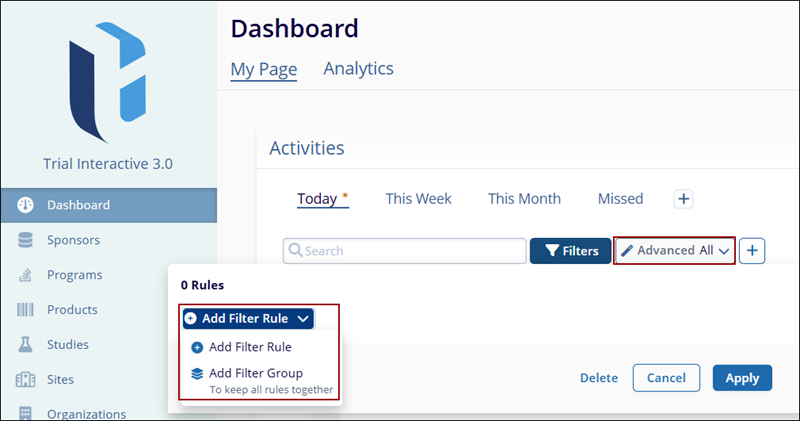800x421 pixels.
Task: Click the plus icon beside Missed tab
Action: [x=684, y=199]
